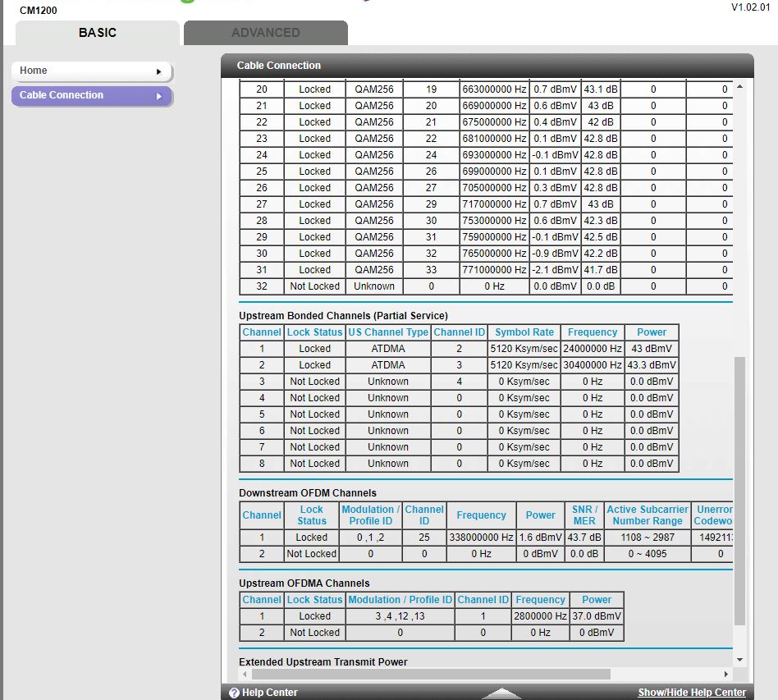The width and height of the screenshot is (778, 700).
Task: Click the Modulation / Profile ID header in OFDMA table
Action: [x=400, y=600]
